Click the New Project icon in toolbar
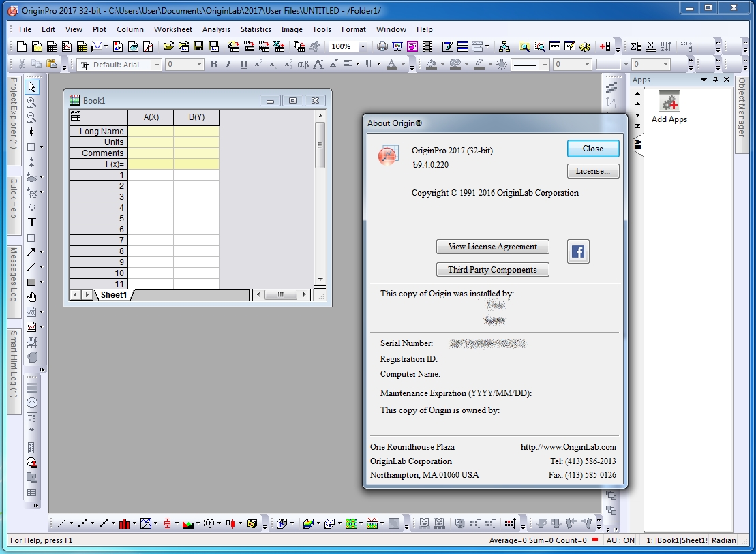The image size is (756, 554). [22, 46]
